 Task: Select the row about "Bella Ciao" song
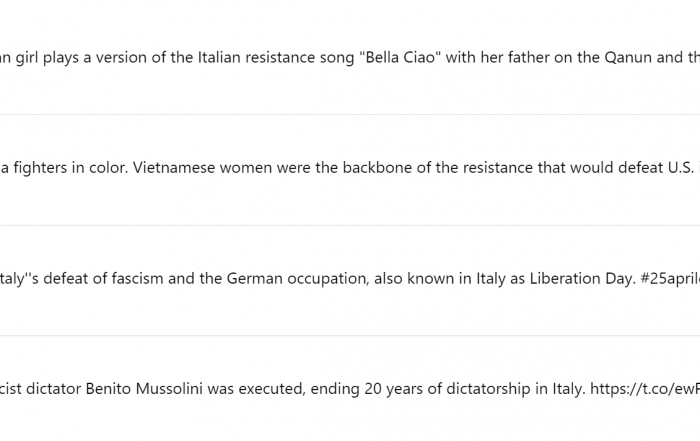(x=350, y=58)
